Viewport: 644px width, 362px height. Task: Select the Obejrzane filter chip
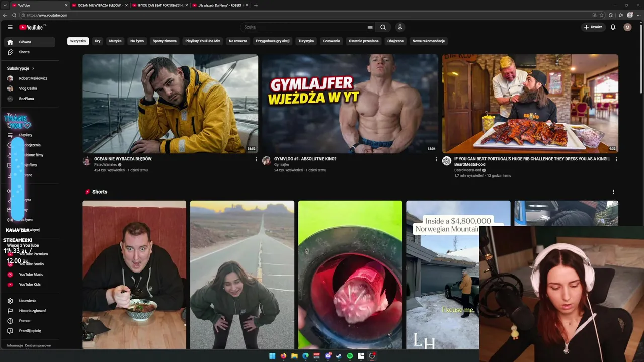click(395, 41)
